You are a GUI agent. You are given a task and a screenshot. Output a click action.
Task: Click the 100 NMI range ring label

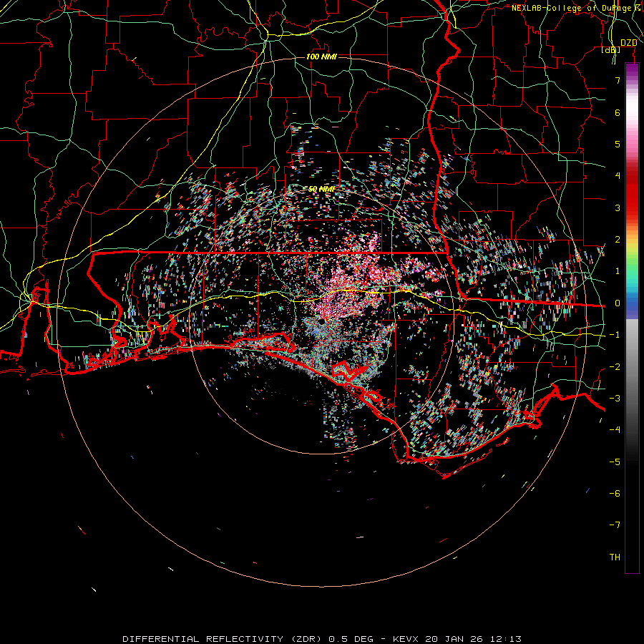[321, 57]
